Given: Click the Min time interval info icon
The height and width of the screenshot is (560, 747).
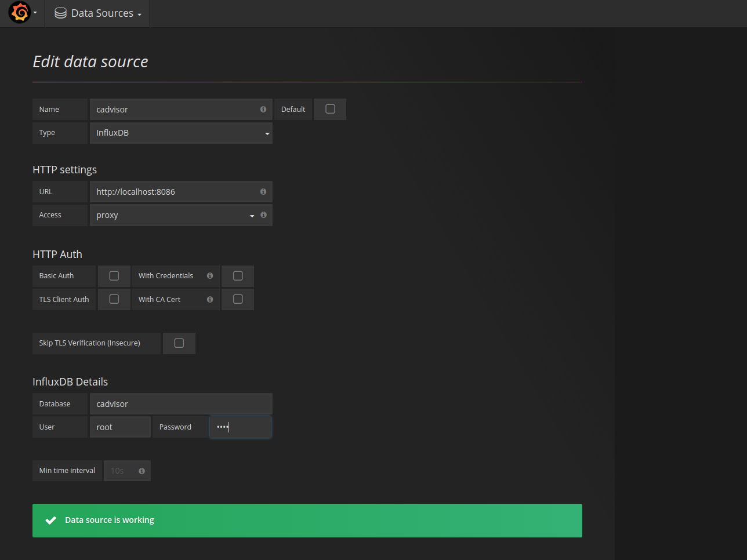Looking at the screenshot, I should click(142, 471).
